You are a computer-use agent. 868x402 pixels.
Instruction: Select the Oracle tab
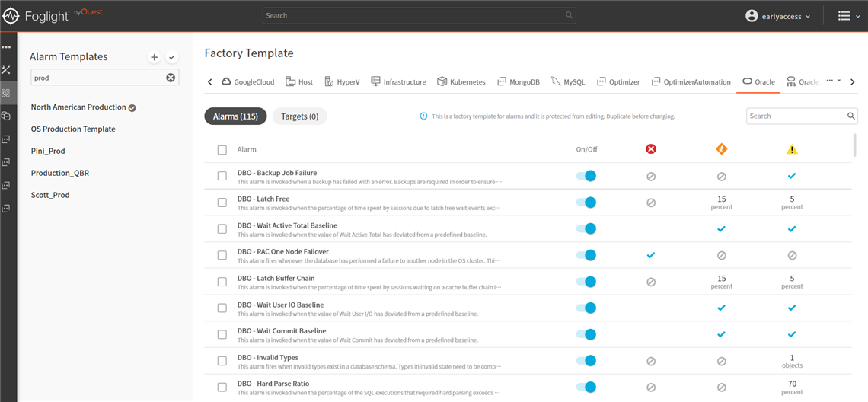click(758, 81)
